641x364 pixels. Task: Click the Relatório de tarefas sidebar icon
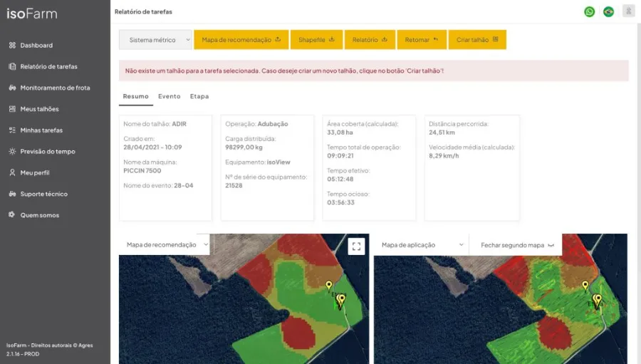coord(12,66)
